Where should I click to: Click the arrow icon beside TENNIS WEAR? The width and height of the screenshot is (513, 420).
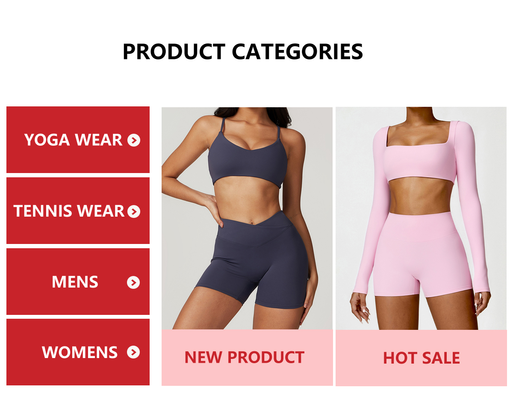pos(134,211)
